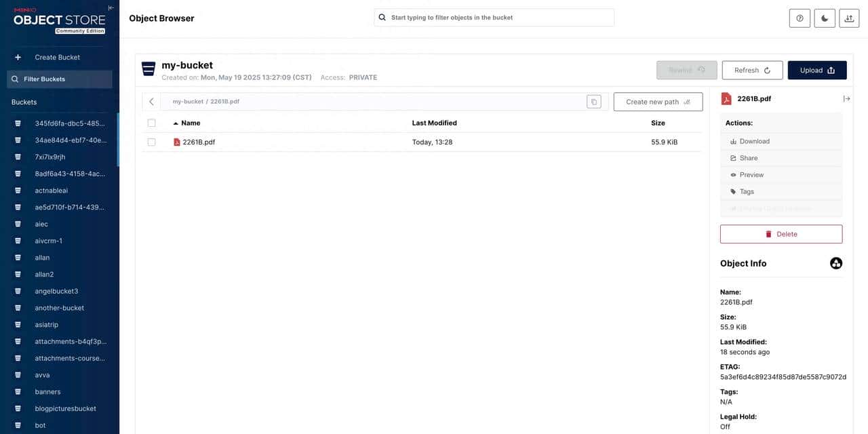
Task: Focus the Filter Buckets search field
Action: pyautogui.click(x=60, y=79)
